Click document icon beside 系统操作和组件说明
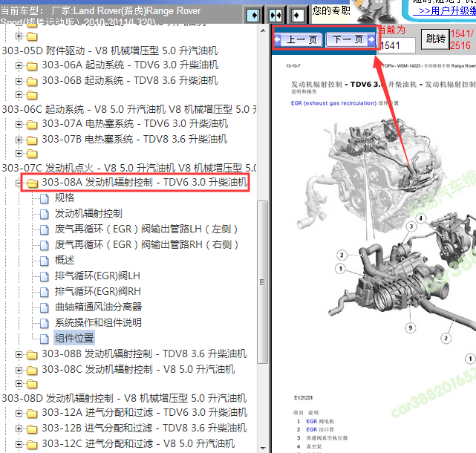 coord(45,323)
